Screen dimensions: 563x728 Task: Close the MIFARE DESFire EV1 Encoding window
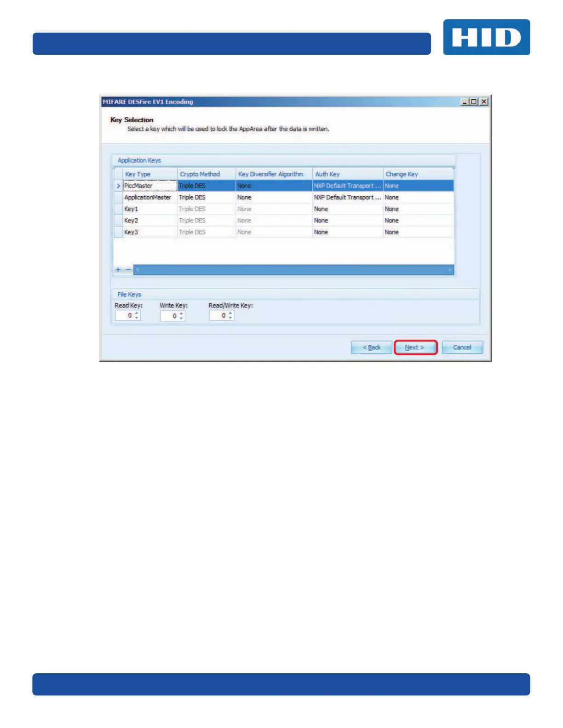(x=484, y=102)
